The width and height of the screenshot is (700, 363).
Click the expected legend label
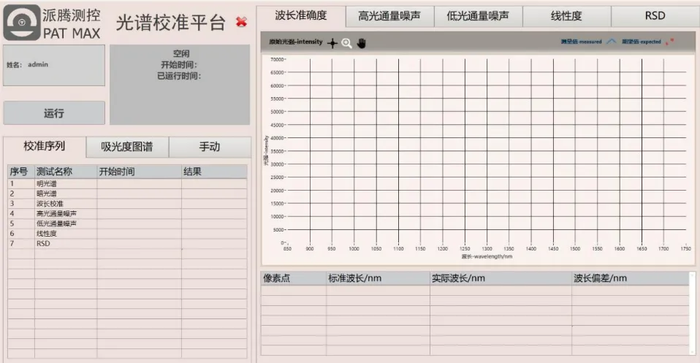tap(641, 42)
